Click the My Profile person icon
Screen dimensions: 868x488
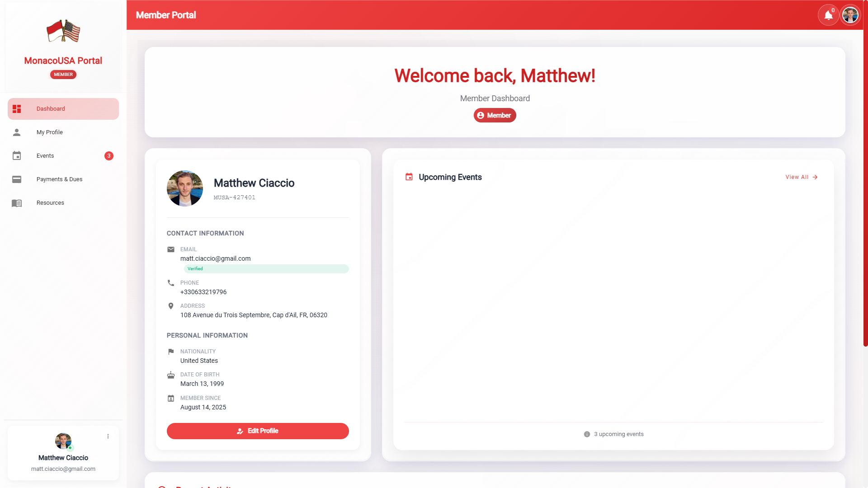pyautogui.click(x=17, y=132)
